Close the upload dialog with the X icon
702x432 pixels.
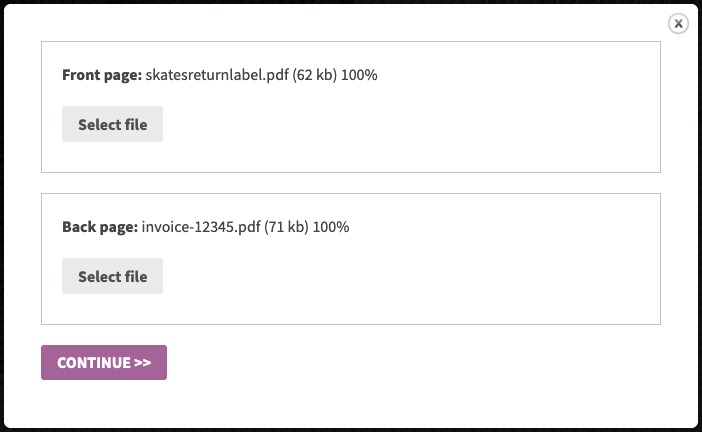click(x=678, y=23)
